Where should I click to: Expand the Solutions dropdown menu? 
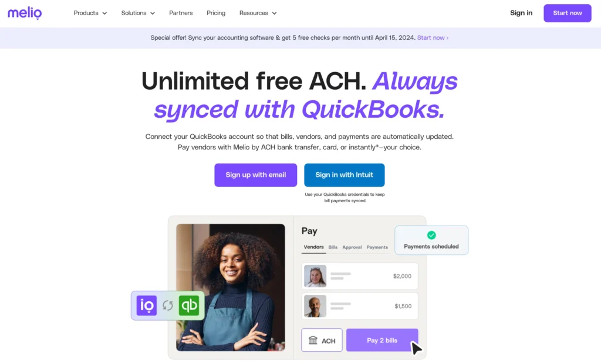click(x=138, y=13)
